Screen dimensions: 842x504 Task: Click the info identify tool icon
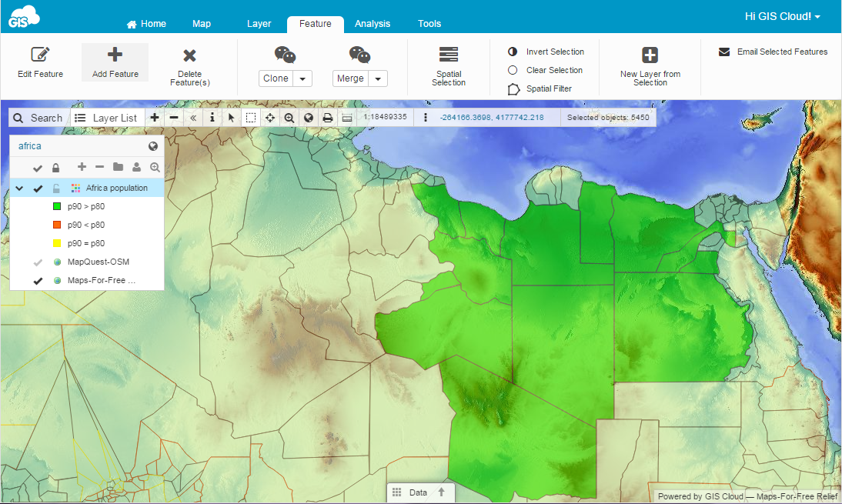212,118
